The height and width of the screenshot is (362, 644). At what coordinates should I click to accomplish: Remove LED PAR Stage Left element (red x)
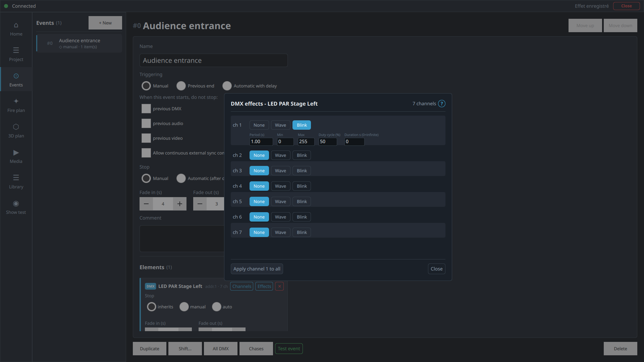pos(279,286)
